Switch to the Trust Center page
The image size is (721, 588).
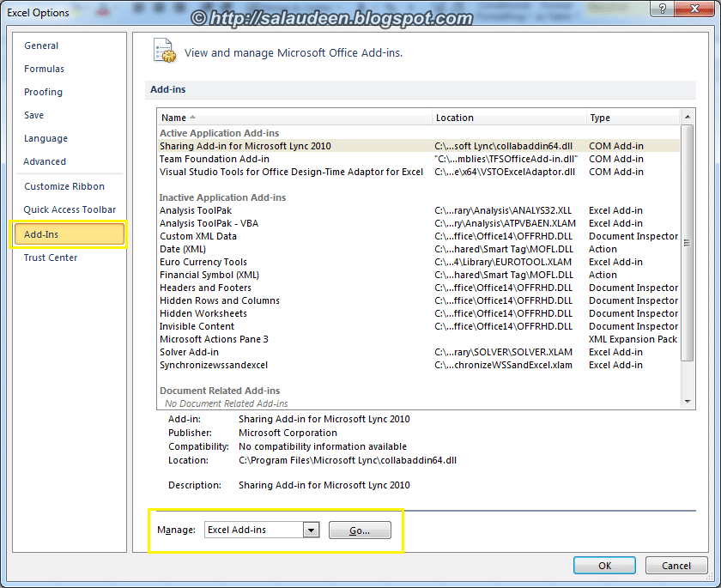point(50,257)
